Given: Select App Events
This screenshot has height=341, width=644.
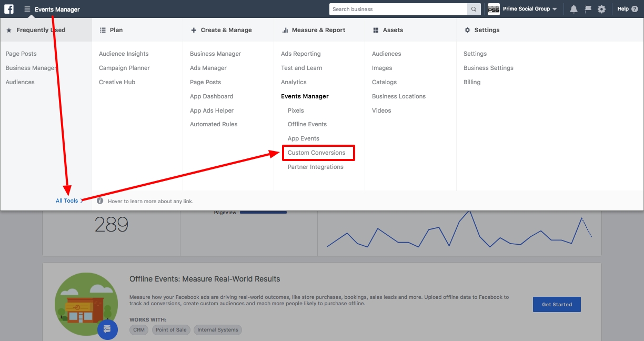Looking at the screenshot, I should 304,138.
